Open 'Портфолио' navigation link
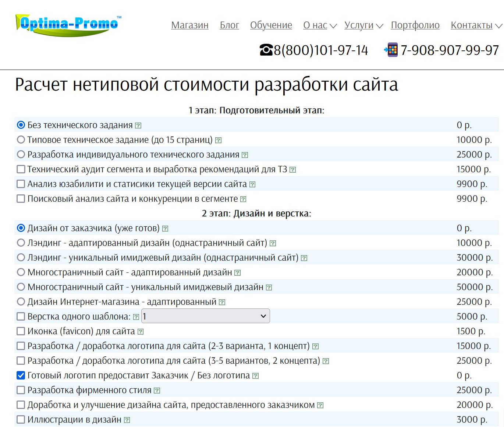 coord(415,25)
